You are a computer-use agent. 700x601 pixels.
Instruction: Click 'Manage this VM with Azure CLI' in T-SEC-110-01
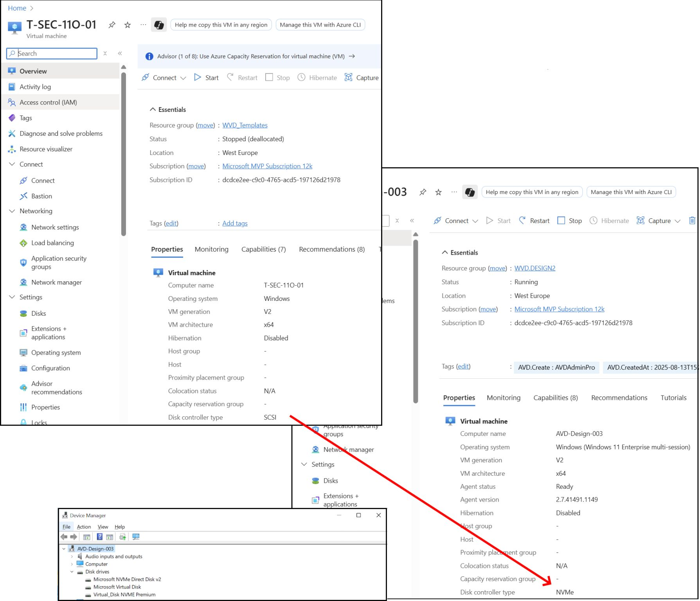pyautogui.click(x=320, y=25)
